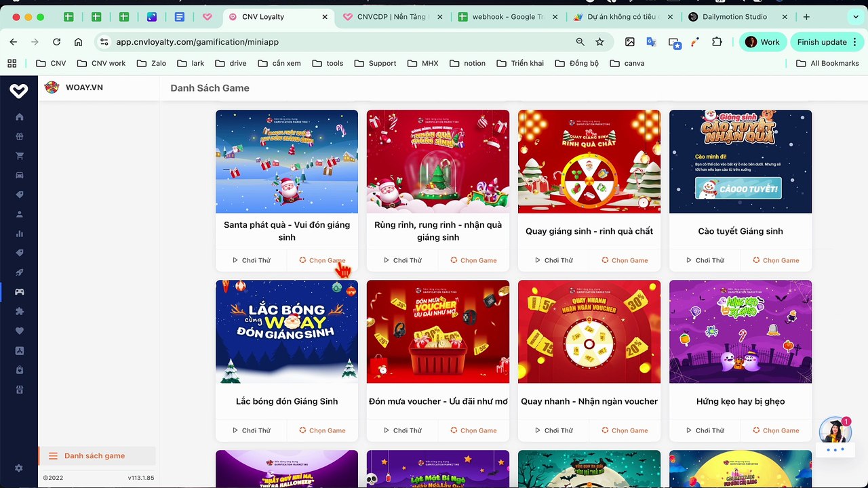This screenshot has height=488, width=868.
Task: Go back using the browser back arrow
Action: point(14,42)
